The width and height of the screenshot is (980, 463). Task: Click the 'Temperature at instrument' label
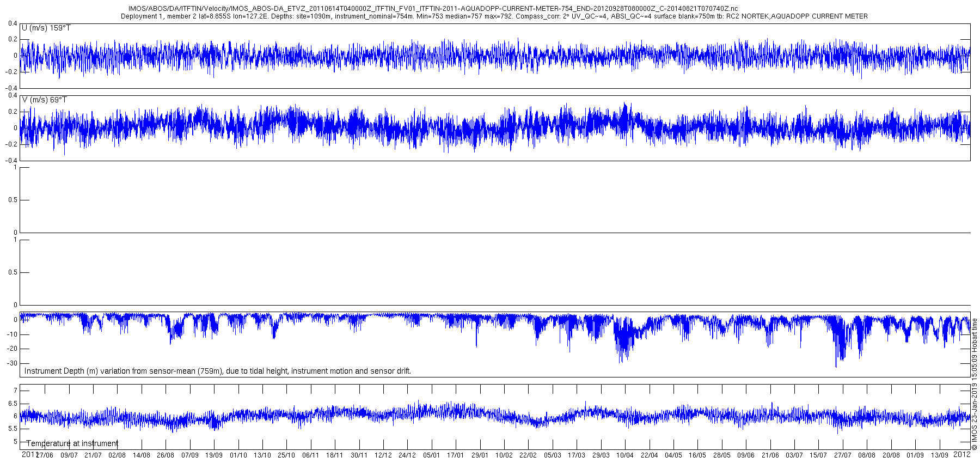click(72, 443)
